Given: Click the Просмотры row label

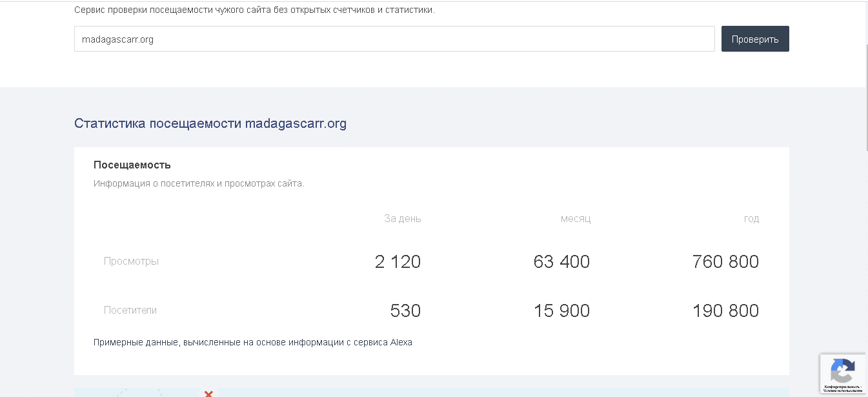Looking at the screenshot, I should (x=131, y=261).
